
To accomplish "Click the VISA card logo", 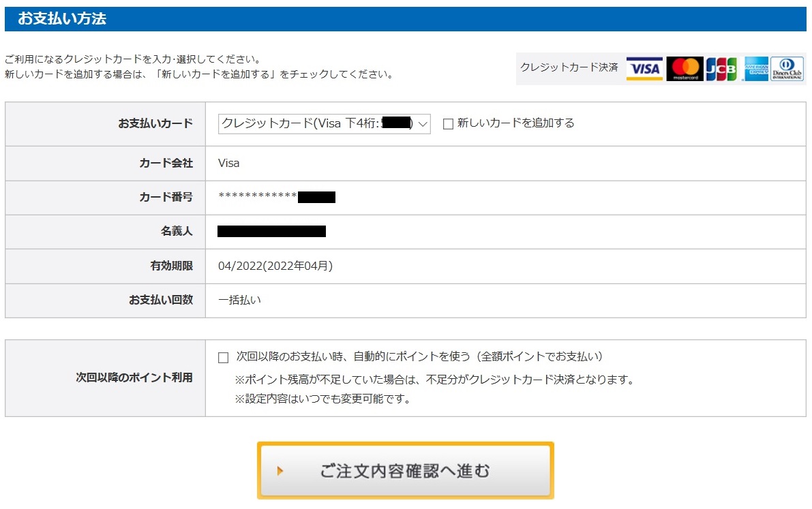I will tap(644, 69).
